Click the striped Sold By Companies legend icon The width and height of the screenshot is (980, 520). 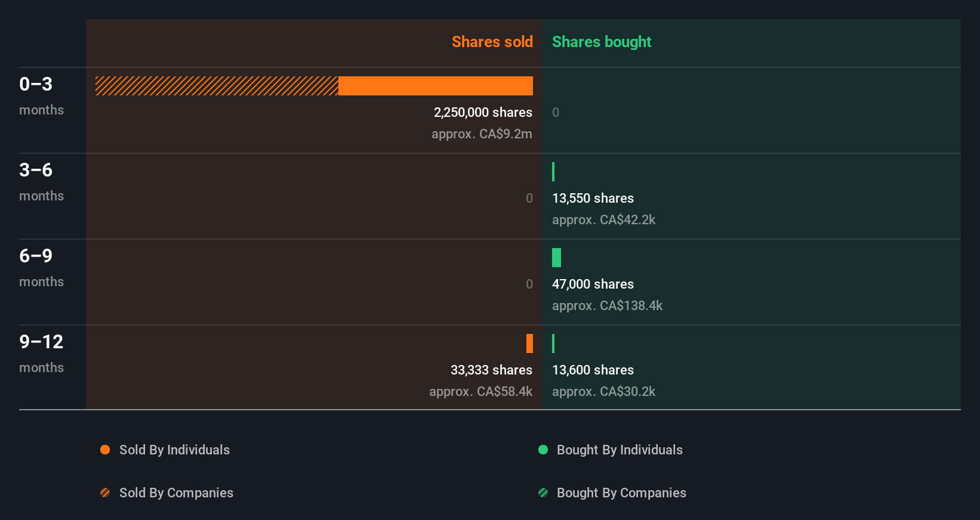(x=105, y=493)
